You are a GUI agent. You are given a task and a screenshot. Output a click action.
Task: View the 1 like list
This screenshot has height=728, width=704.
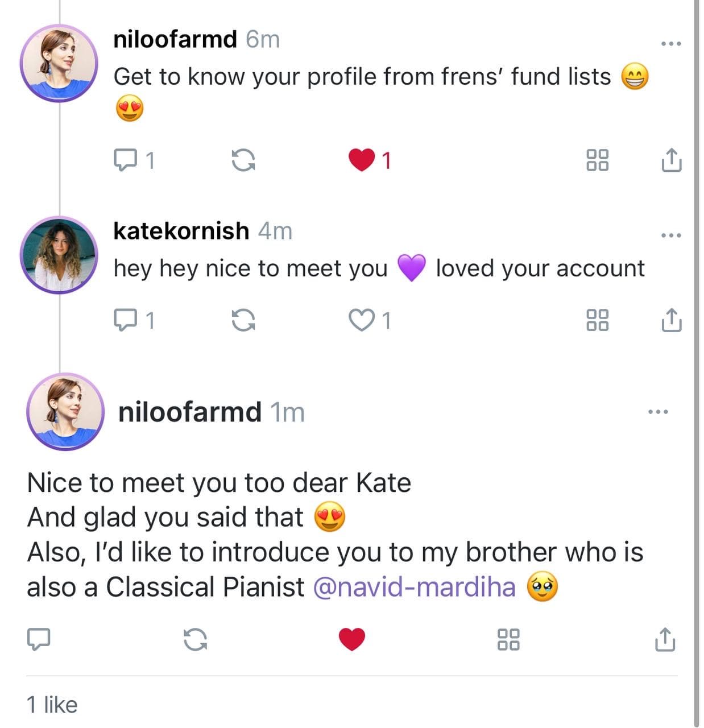(x=52, y=705)
